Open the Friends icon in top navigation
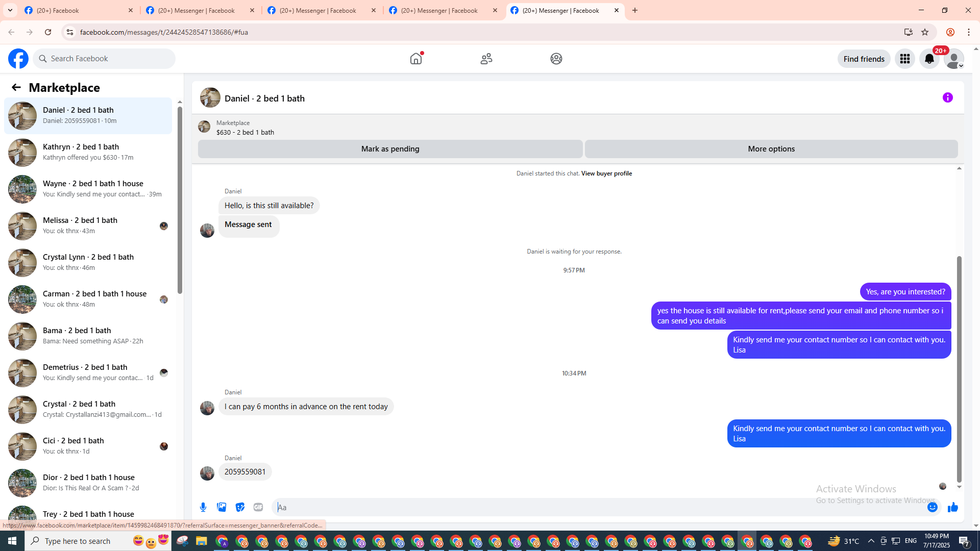The image size is (980, 551). (x=486, y=59)
